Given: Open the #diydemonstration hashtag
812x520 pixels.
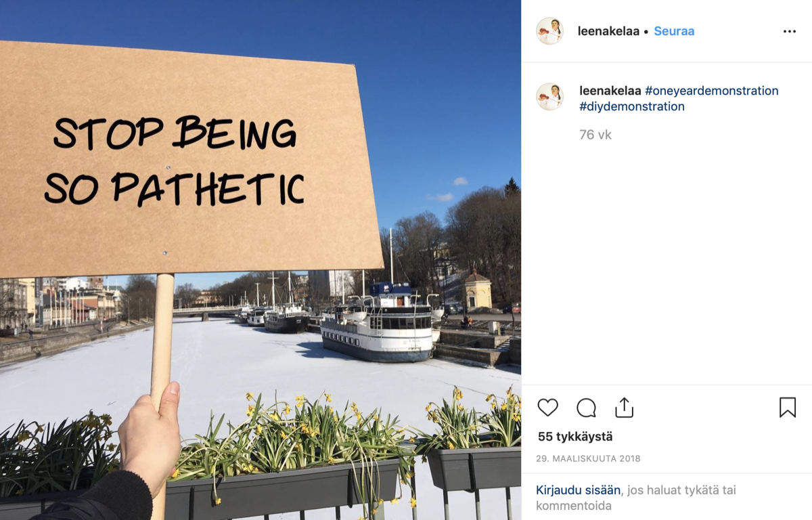Looking at the screenshot, I should pos(632,106).
